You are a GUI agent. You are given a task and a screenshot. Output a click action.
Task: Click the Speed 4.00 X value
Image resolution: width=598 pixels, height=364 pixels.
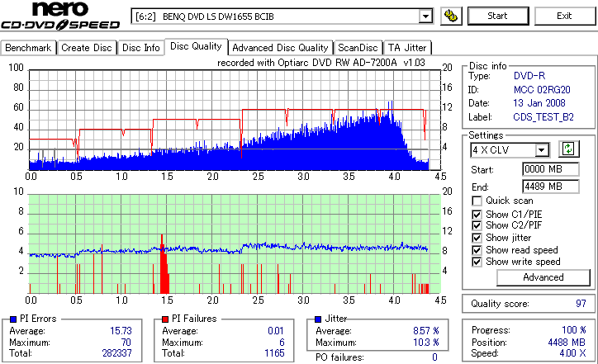point(573,353)
